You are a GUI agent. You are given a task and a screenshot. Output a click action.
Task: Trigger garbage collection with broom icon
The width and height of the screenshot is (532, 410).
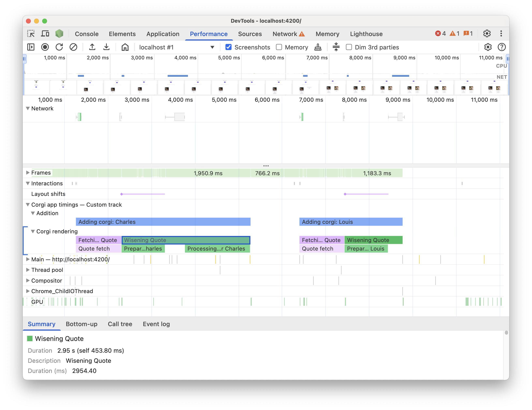[317, 47]
